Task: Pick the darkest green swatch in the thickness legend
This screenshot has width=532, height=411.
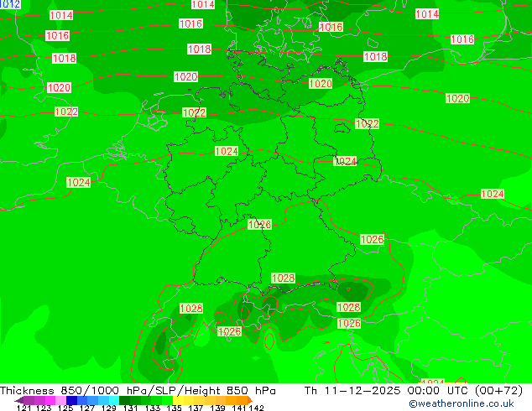Action: click(x=124, y=400)
